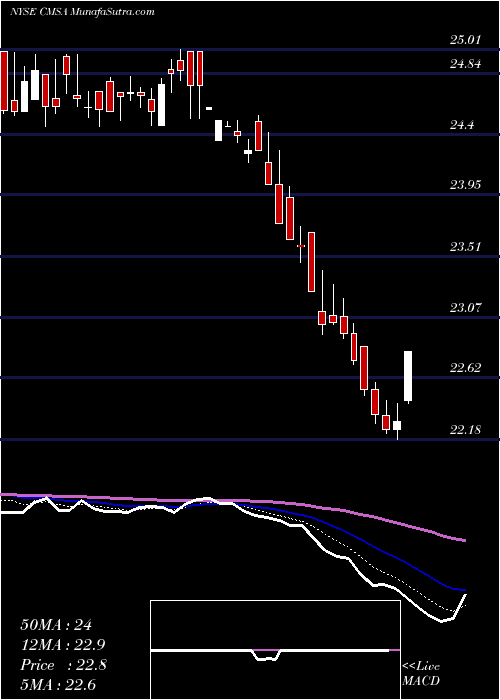
Task: Click the 23.95 price level label
Action: (x=465, y=185)
